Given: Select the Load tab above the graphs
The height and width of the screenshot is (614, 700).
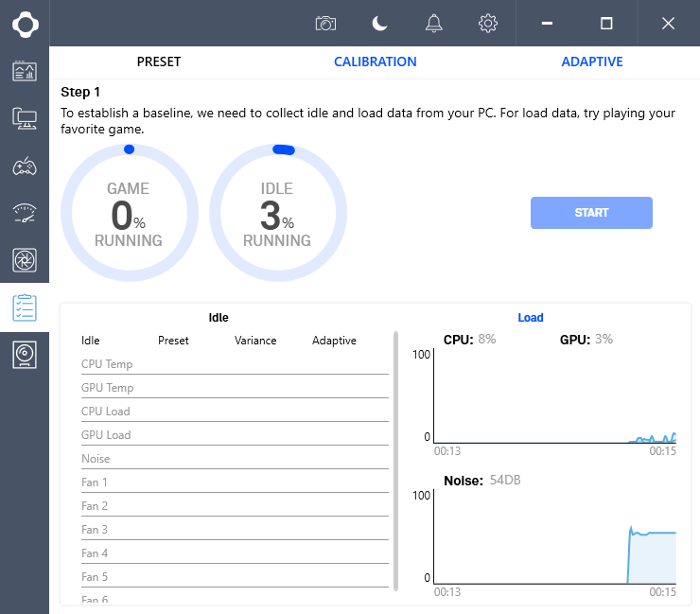Looking at the screenshot, I should [531, 318].
